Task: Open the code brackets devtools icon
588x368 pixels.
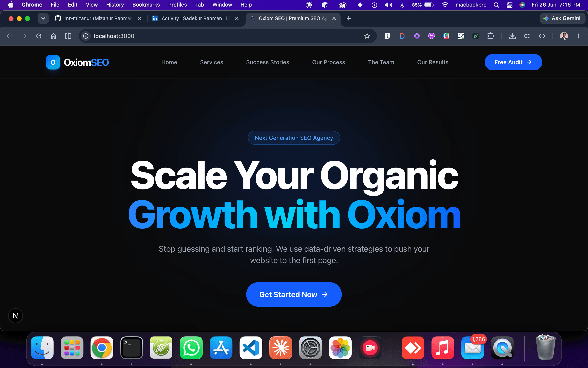Action: (x=542, y=36)
